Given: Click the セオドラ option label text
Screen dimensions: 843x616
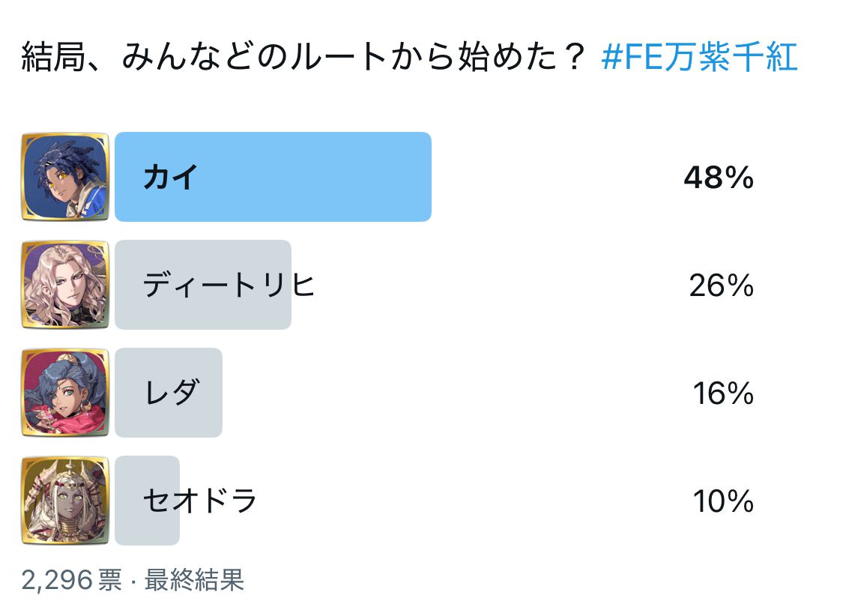Looking at the screenshot, I should 200,501.
